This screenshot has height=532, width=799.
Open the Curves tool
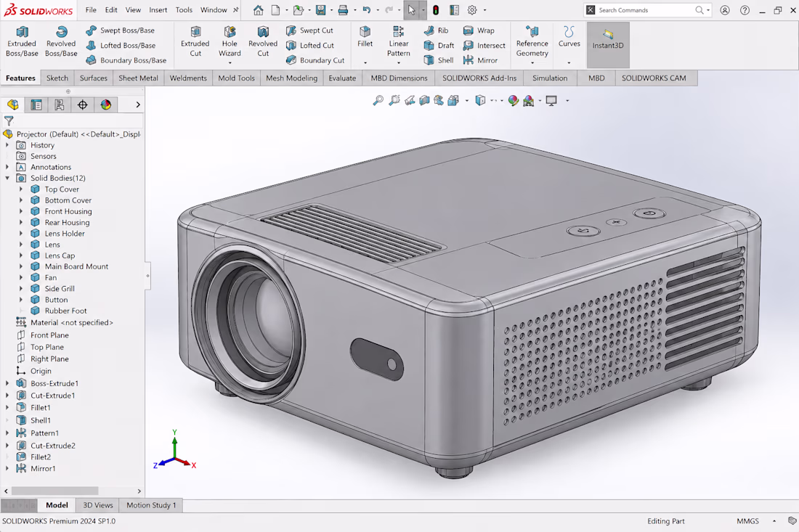pos(569,37)
